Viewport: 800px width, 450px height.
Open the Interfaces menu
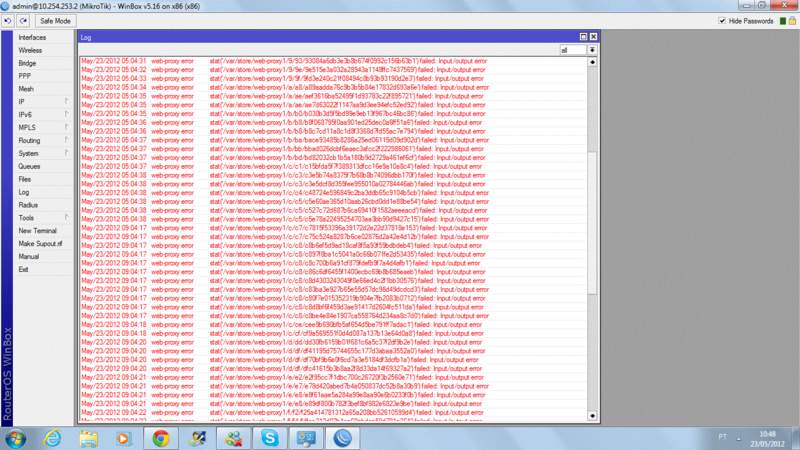pos(43,38)
